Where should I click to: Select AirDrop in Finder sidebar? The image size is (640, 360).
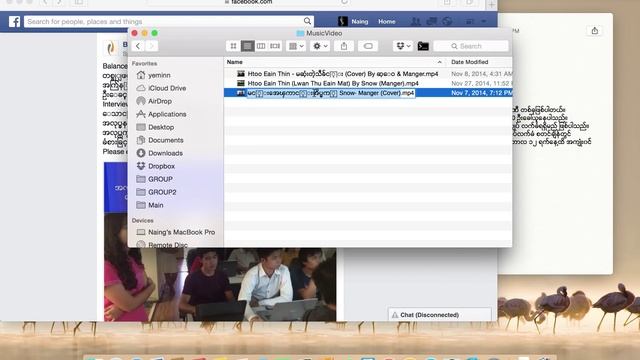(154, 101)
